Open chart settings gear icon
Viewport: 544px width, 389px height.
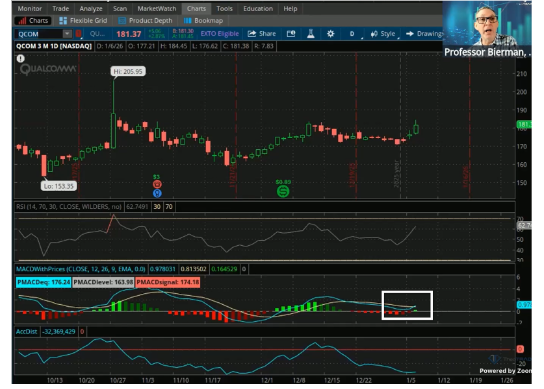click(330, 34)
